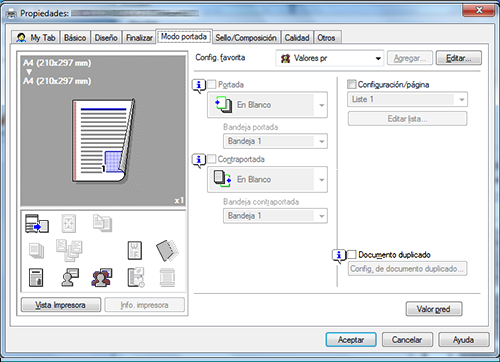The width and height of the screenshot is (500, 362).
Task: Open the Bandeja portada tray dropdown
Action: pos(275,141)
